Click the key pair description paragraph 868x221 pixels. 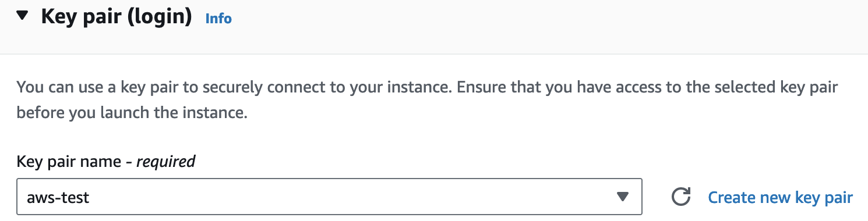click(427, 100)
